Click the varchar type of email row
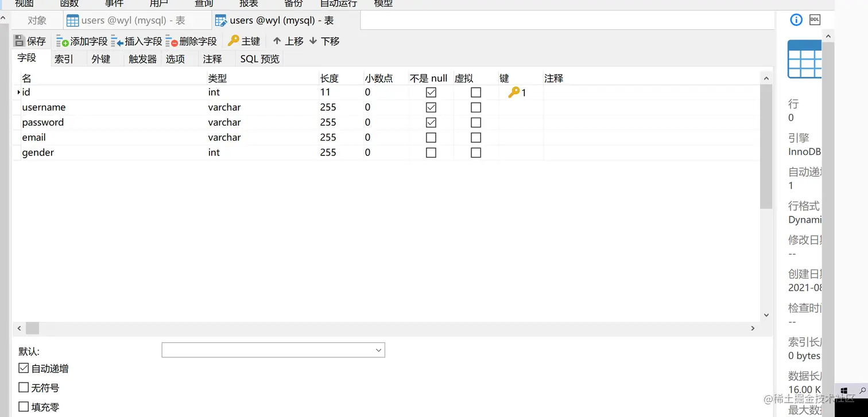This screenshot has width=868, height=417. click(262, 138)
